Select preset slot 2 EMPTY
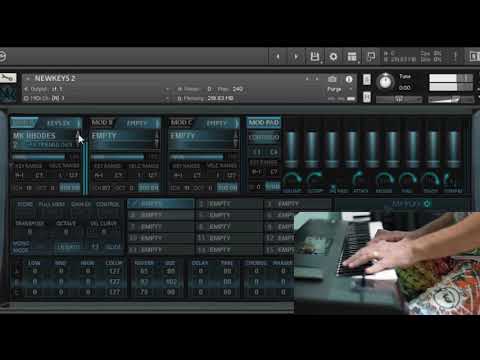This screenshot has width=480, height=360. 229,203
